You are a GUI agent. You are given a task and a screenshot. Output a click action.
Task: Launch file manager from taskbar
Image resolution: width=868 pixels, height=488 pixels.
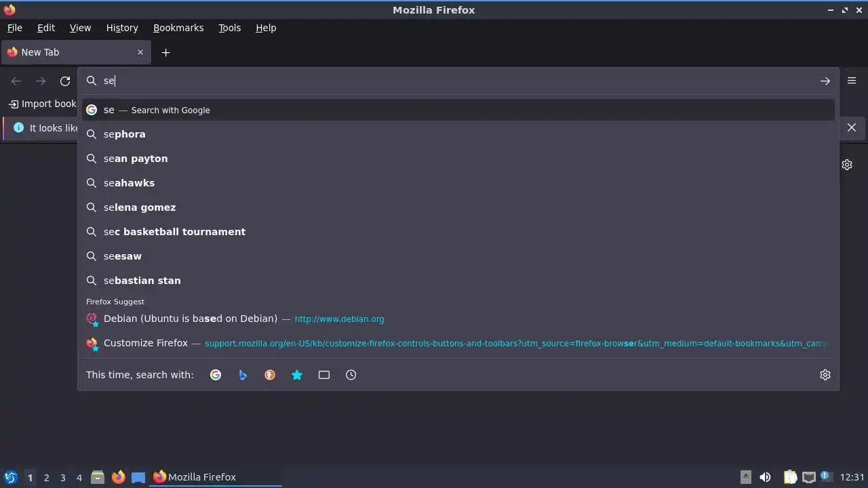click(x=98, y=477)
